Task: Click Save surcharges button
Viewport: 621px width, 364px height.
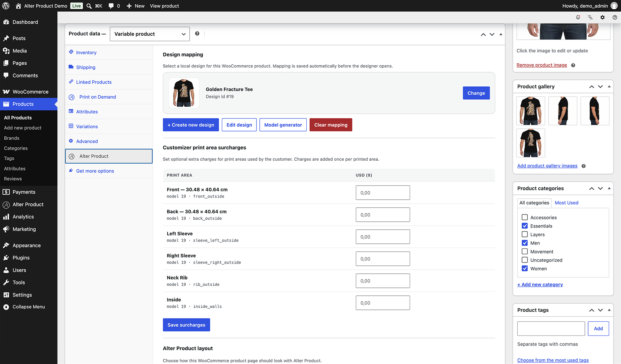Action: [186, 325]
